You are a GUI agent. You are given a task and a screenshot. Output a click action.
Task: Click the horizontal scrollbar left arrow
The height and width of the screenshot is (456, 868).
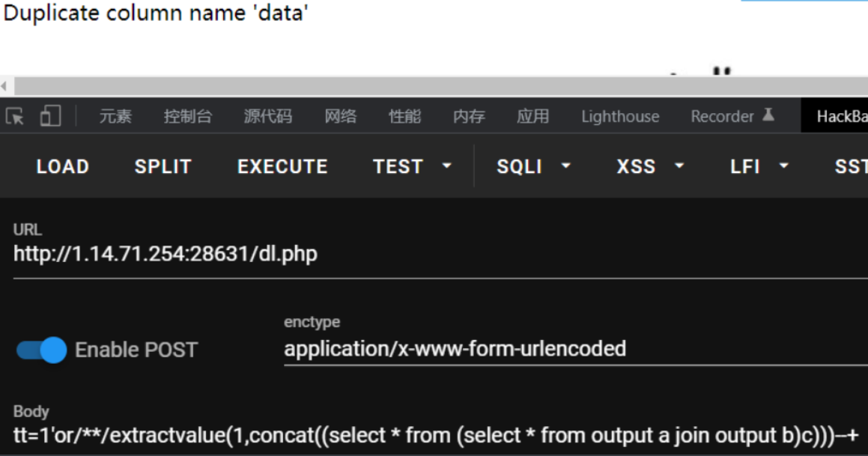pyautogui.click(x=4, y=86)
